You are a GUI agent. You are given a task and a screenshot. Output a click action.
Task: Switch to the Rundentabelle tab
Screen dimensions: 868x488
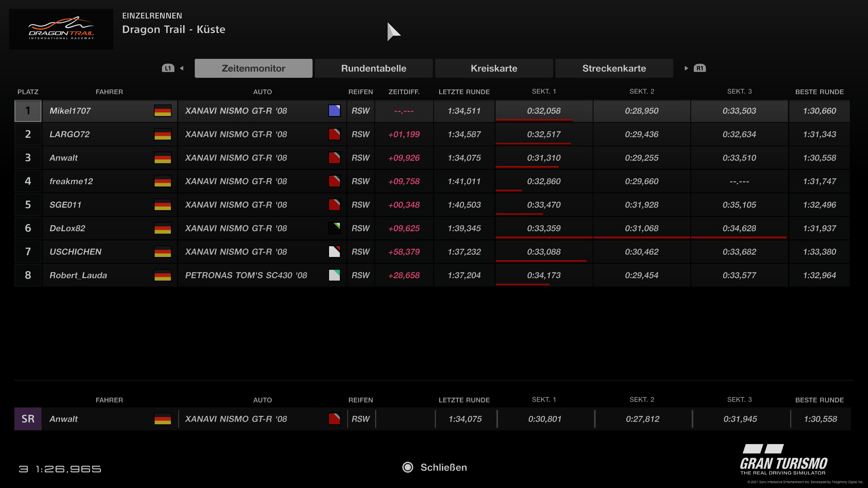tap(373, 68)
